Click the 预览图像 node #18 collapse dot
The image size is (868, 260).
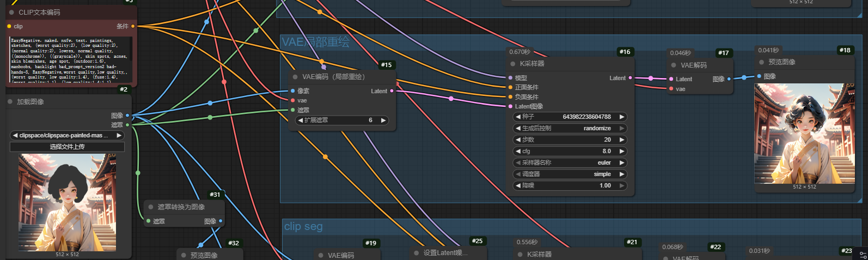tap(761, 62)
